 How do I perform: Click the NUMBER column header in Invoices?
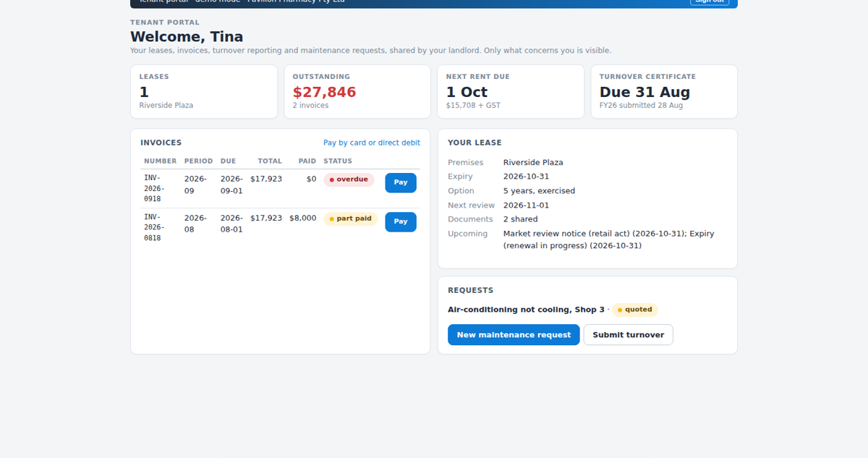click(160, 161)
